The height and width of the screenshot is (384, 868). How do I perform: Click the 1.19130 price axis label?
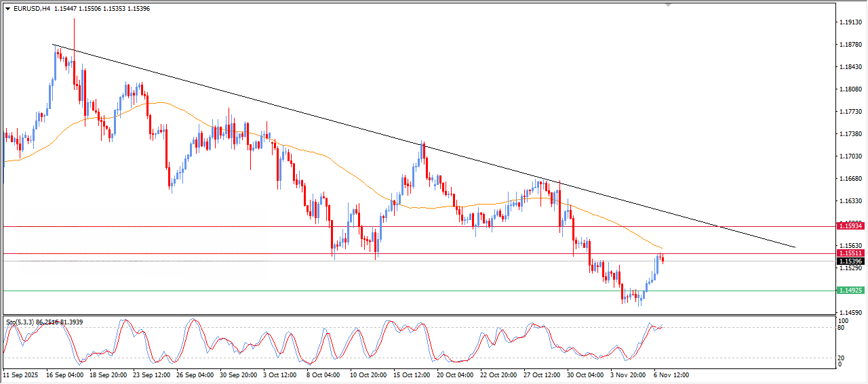pos(850,22)
